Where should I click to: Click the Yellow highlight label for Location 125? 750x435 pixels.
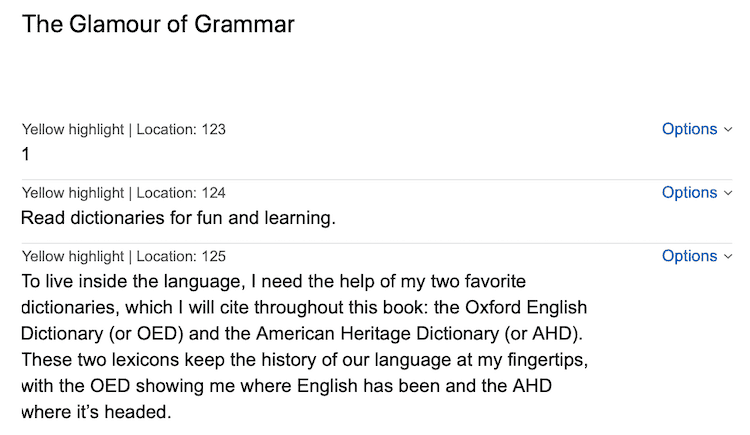(x=73, y=256)
